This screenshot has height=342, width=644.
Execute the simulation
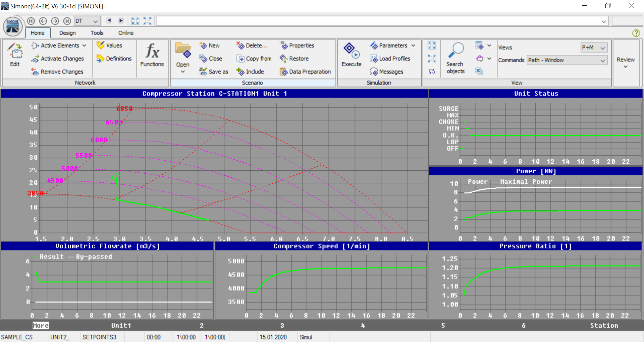click(352, 55)
